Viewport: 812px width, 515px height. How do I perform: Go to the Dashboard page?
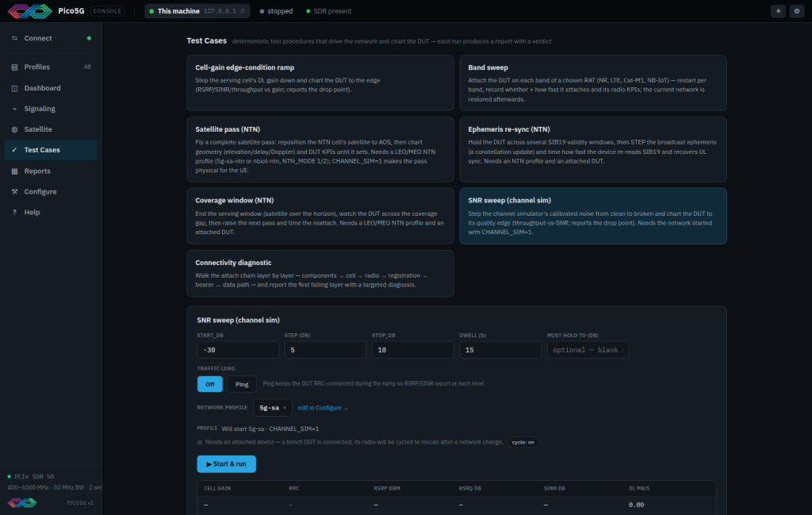(x=50, y=88)
